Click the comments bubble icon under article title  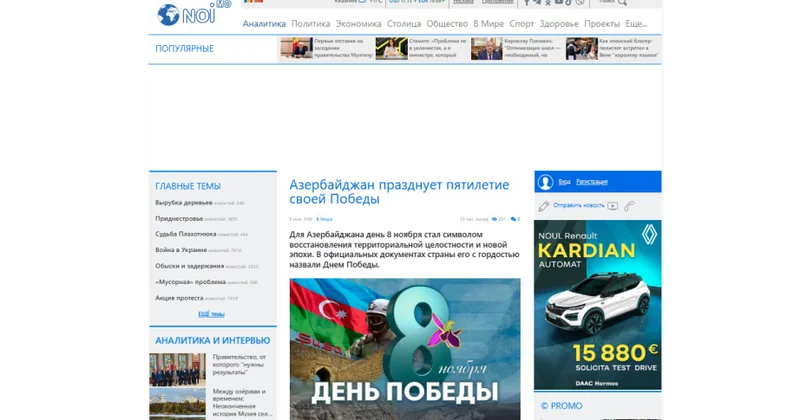pos(513,219)
